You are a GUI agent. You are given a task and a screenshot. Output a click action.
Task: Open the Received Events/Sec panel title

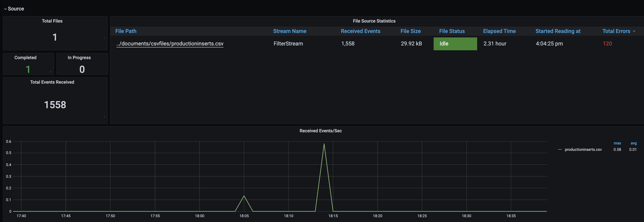click(x=321, y=131)
